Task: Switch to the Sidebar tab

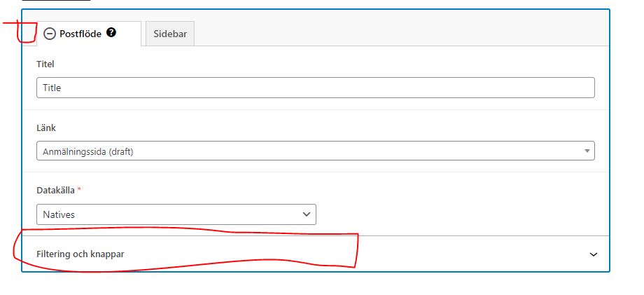Action: pyautogui.click(x=170, y=34)
